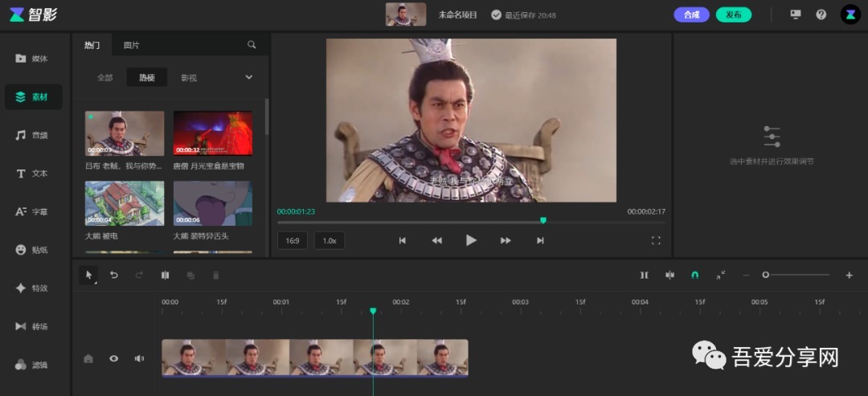
Task: Click the fullscreen preview icon
Action: pos(656,240)
